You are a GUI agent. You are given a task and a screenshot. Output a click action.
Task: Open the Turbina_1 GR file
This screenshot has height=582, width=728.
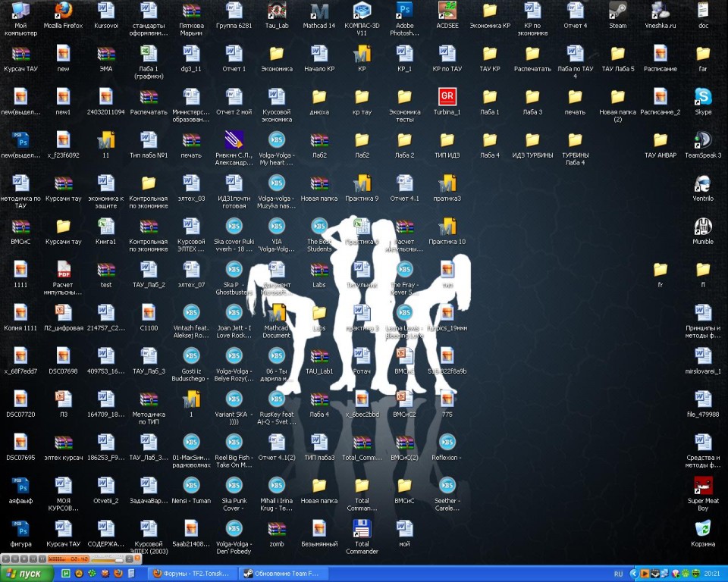447,102
